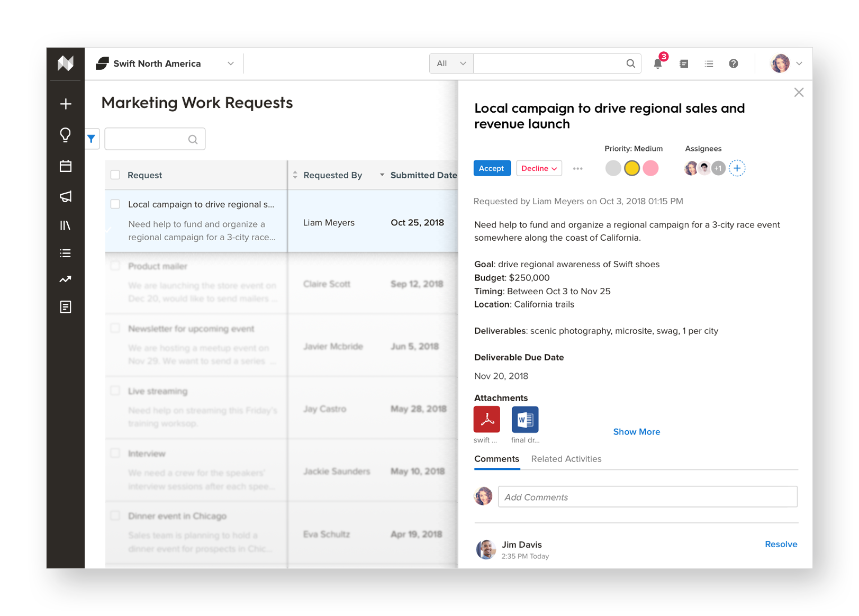Screen dimensions: 859x616
Task: Click the megaphone campaigns icon
Action: (x=66, y=197)
